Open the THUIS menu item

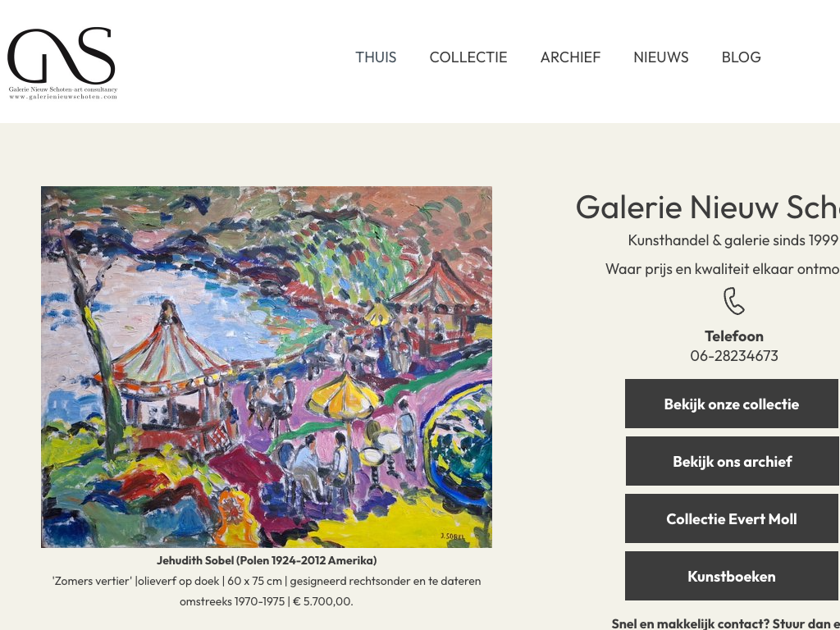pyautogui.click(x=376, y=57)
